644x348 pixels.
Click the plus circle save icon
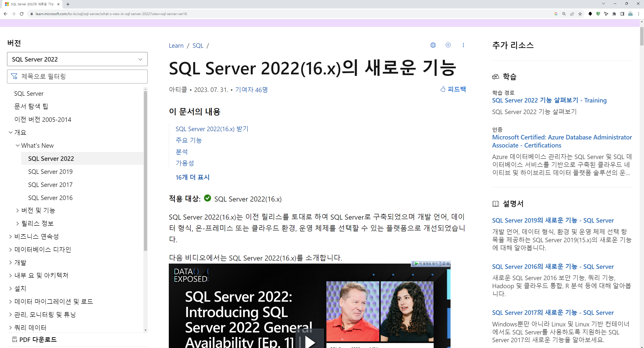[448, 45]
